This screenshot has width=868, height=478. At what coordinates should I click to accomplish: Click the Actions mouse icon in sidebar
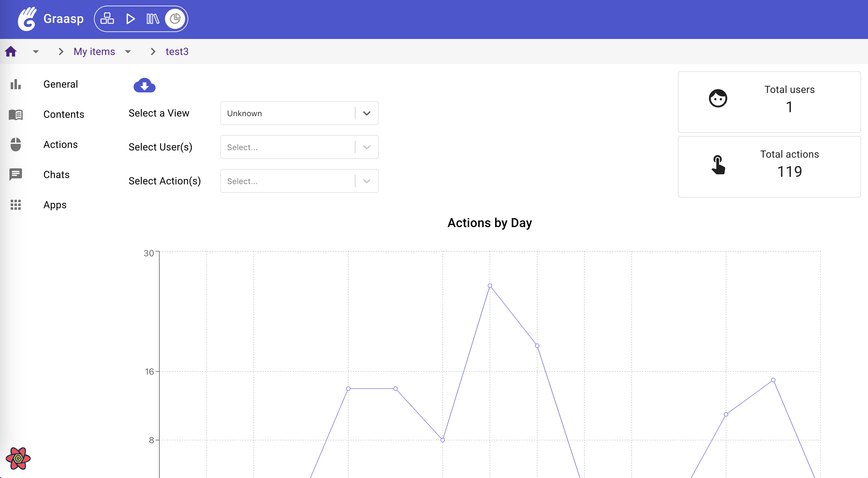pos(15,144)
